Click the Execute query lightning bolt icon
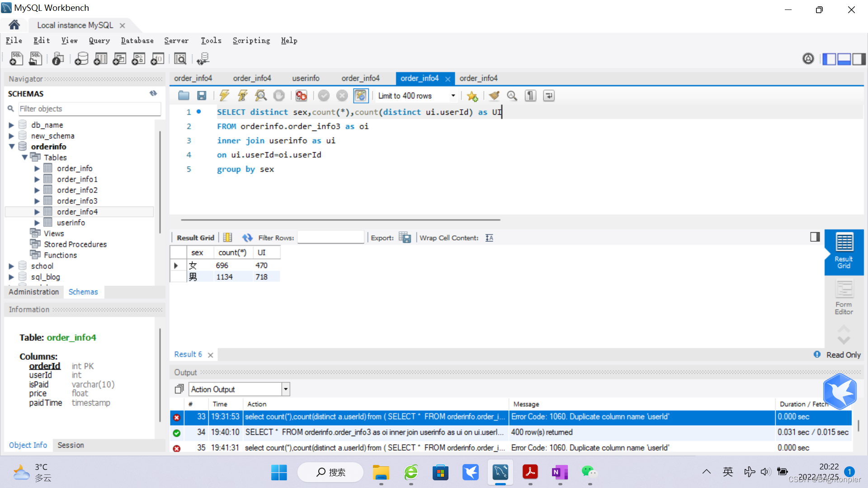This screenshot has width=868, height=488. pos(224,95)
